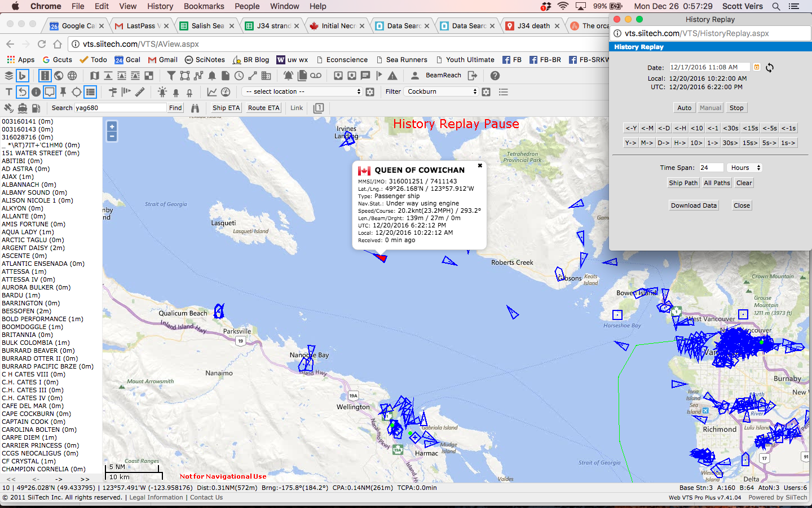The image size is (812, 508).
Task: Click the map zoom in plus control
Action: pyautogui.click(x=112, y=127)
